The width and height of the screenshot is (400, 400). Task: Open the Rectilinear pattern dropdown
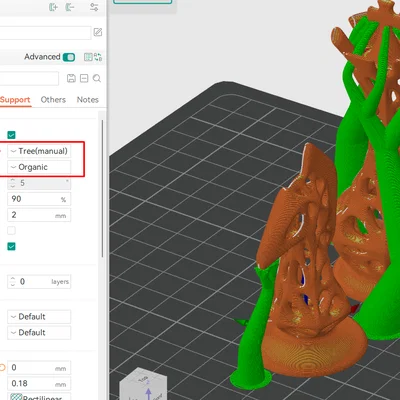(39, 397)
